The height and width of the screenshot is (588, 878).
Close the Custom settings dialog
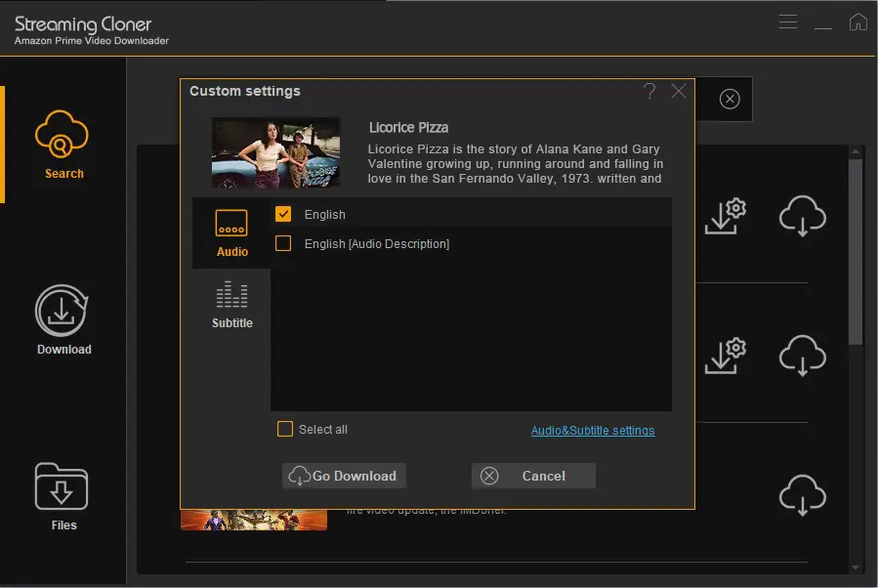pyautogui.click(x=679, y=91)
